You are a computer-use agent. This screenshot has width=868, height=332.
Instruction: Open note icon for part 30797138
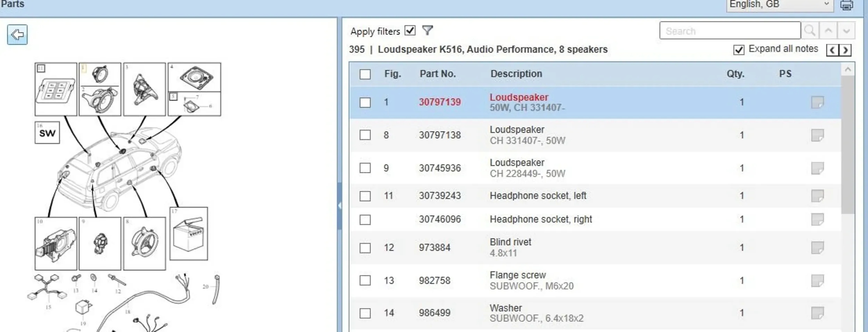pos(817,135)
